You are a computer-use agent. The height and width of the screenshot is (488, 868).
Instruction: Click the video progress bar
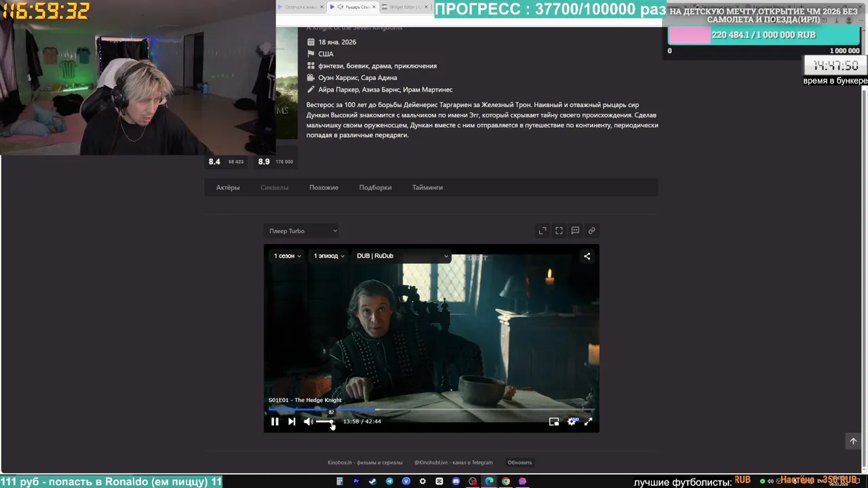431,409
